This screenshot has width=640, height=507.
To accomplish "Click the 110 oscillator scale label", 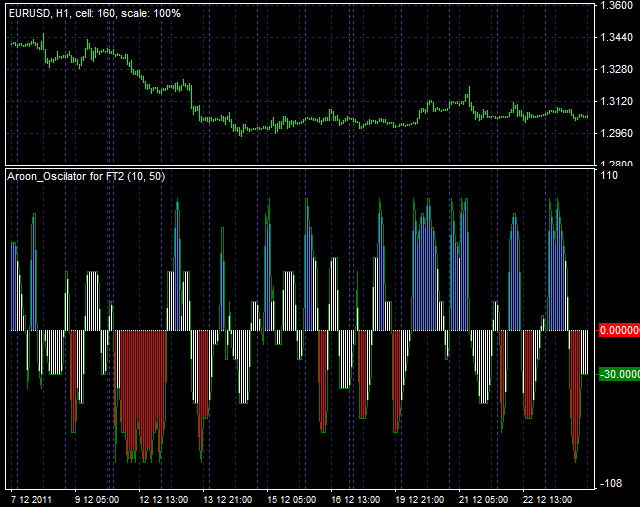I will pyautogui.click(x=609, y=176).
